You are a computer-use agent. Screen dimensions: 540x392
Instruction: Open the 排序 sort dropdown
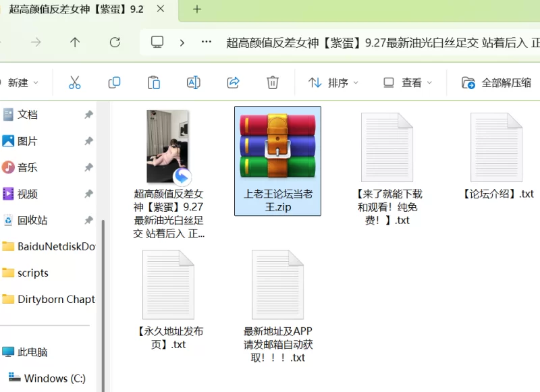(x=333, y=82)
